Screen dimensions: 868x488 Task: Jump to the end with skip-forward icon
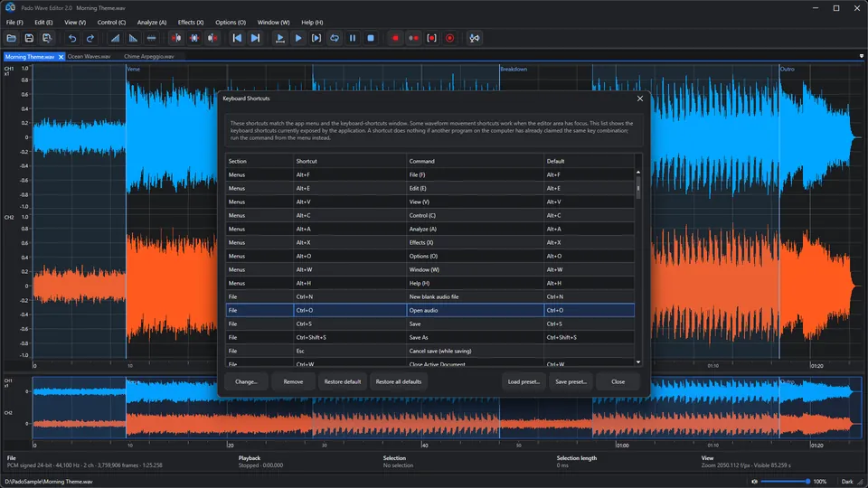[x=255, y=38]
